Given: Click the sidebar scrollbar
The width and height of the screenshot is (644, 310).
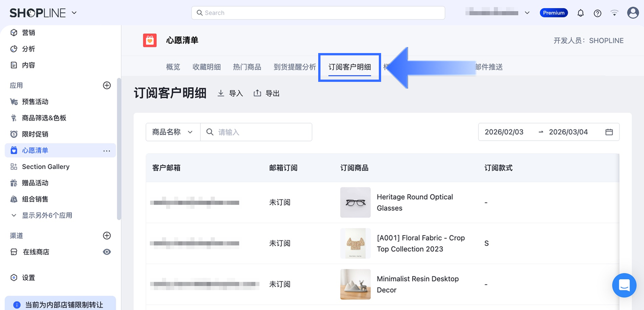Looking at the screenshot, I should click(119, 149).
